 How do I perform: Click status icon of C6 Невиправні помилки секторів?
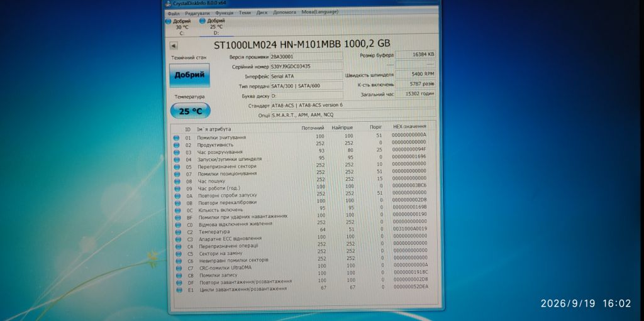click(x=178, y=261)
